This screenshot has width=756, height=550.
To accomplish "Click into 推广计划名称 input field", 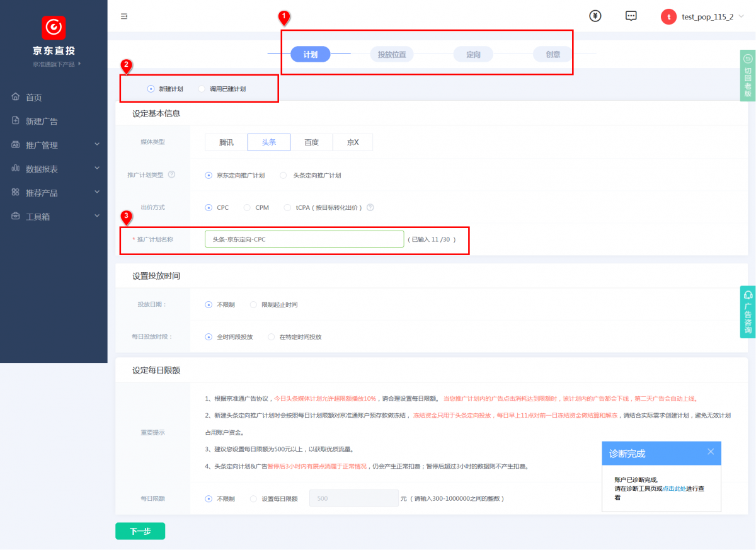I will (x=304, y=239).
